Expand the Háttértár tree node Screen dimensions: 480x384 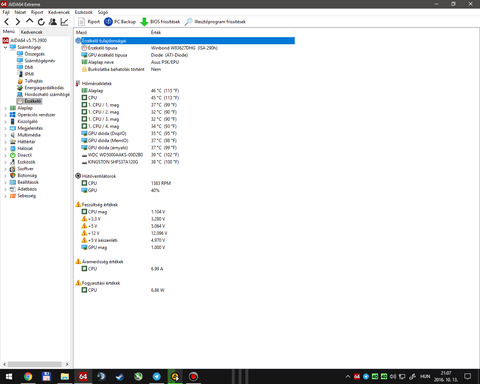pos(5,142)
